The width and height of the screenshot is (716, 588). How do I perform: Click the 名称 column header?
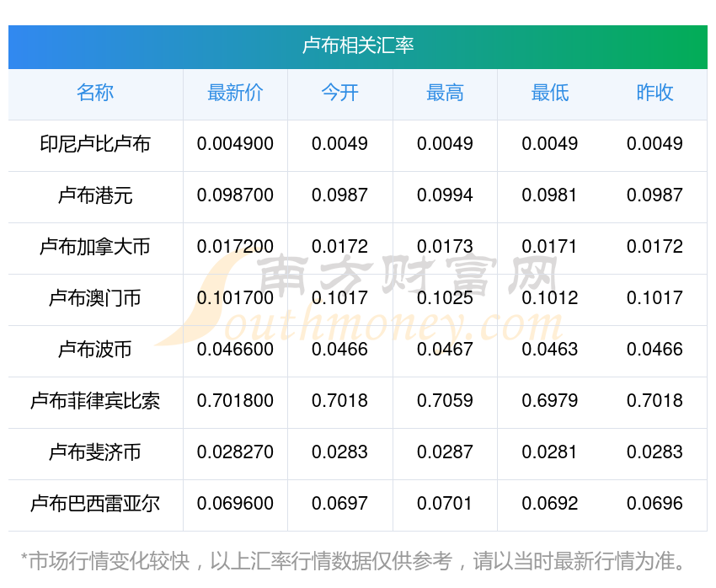95,93
